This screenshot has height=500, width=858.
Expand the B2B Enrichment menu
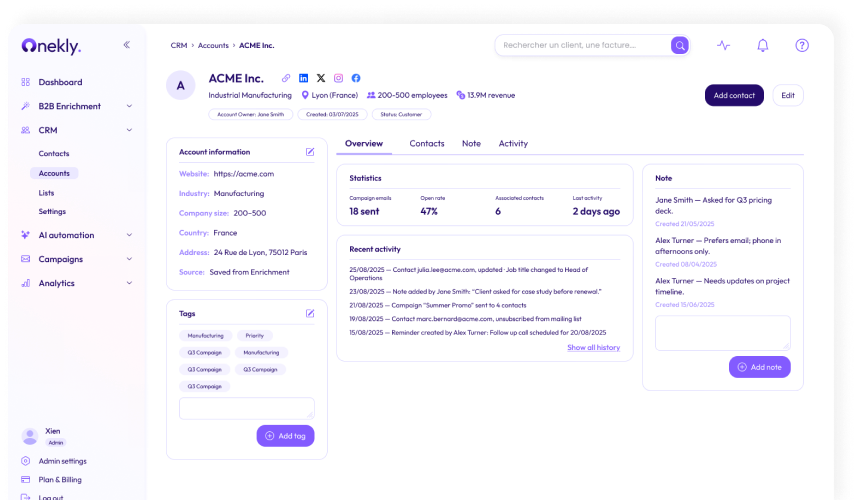(x=129, y=106)
